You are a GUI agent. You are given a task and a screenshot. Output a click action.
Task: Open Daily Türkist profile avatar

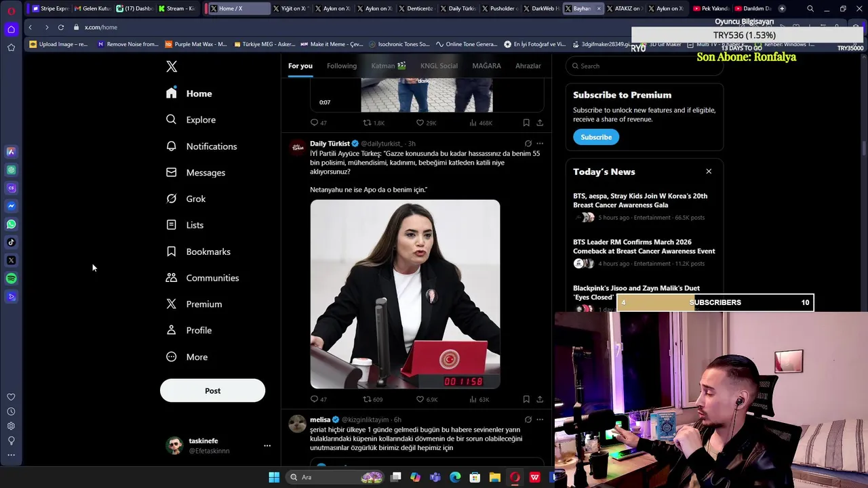(297, 148)
